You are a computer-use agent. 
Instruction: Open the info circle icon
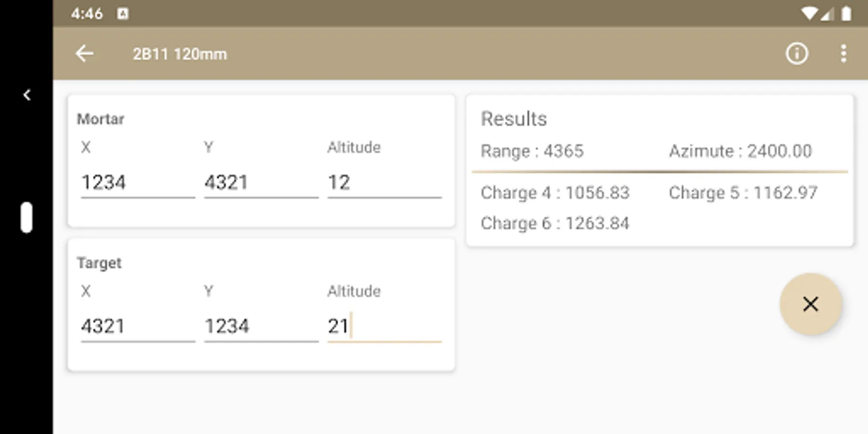(797, 54)
